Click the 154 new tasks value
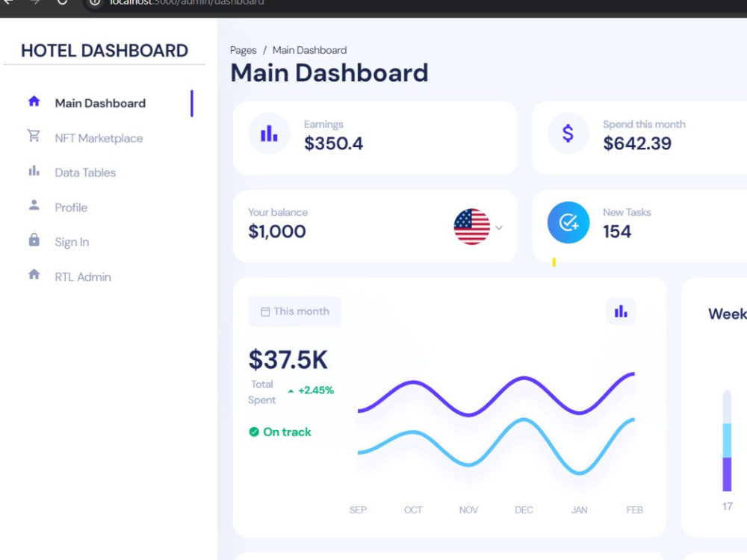Viewport: 747px width, 560px height. click(617, 231)
